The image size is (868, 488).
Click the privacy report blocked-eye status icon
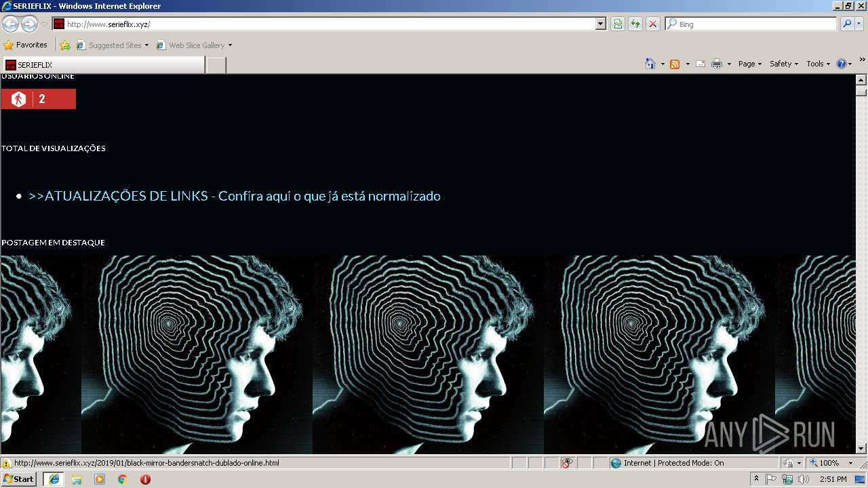pyautogui.click(x=567, y=463)
